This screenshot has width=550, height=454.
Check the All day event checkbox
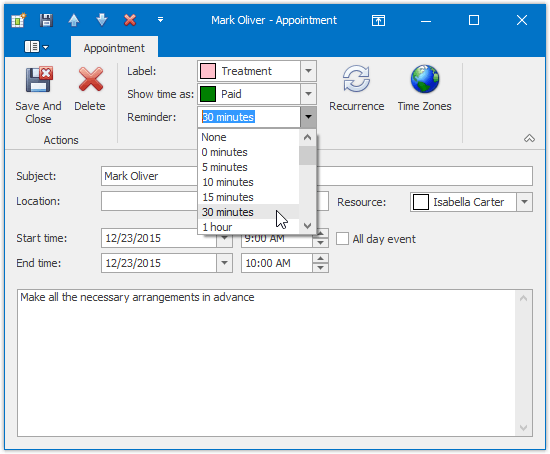pos(342,239)
